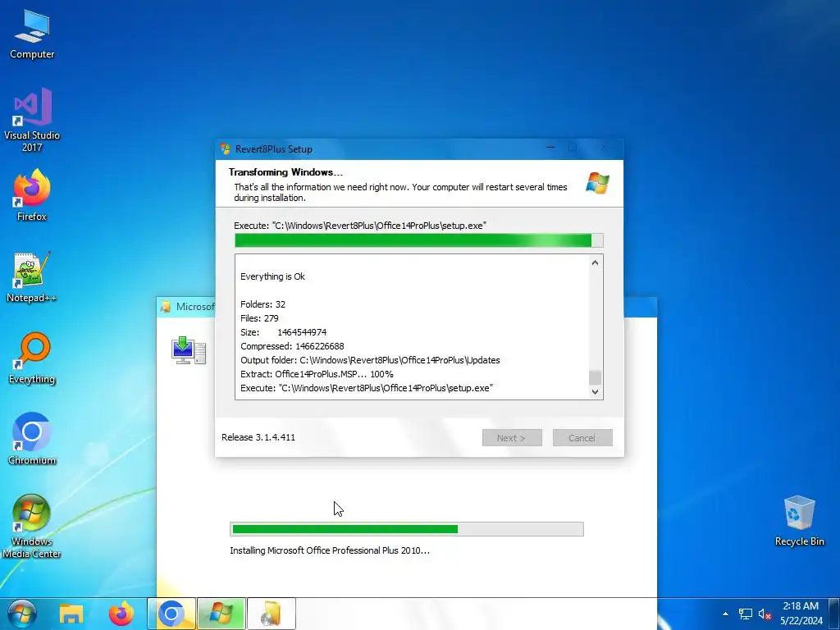Launch Firefox from the taskbar

click(x=121, y=614)
